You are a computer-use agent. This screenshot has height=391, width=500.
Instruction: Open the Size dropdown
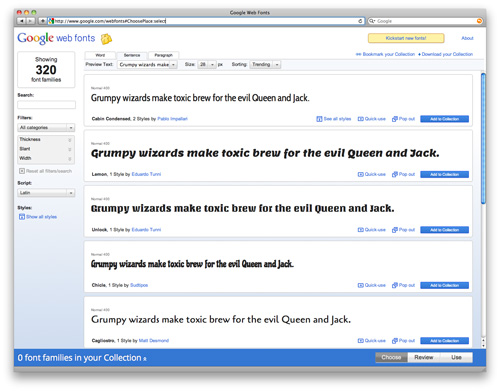[207, 64]
